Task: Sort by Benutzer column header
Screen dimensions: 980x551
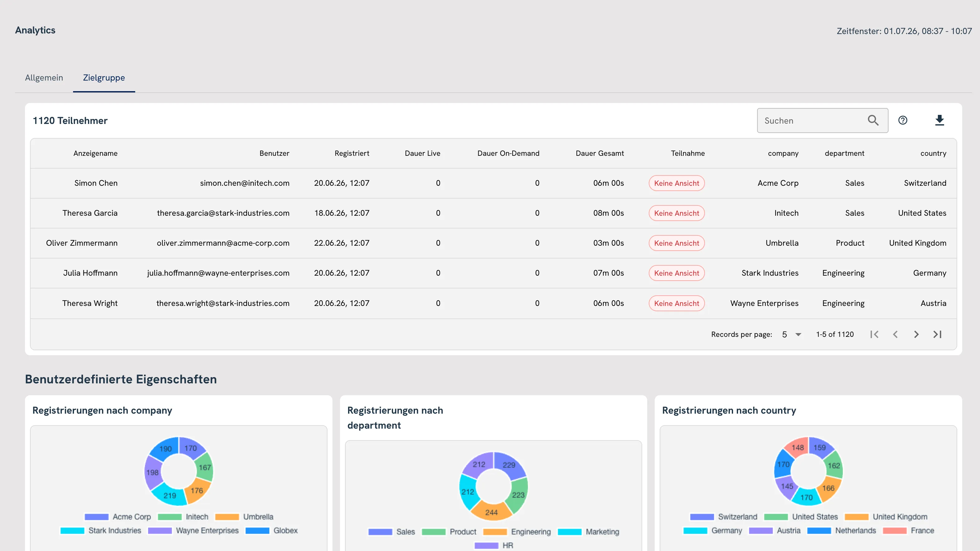Action: [274, 153]
